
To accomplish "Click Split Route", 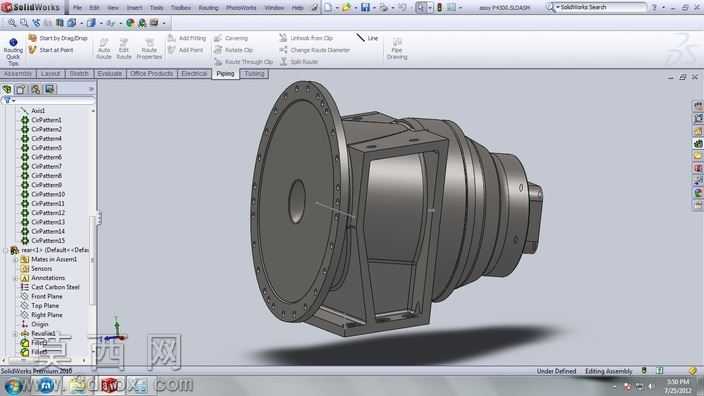I will pyautogui.click(x=299, y=62).
